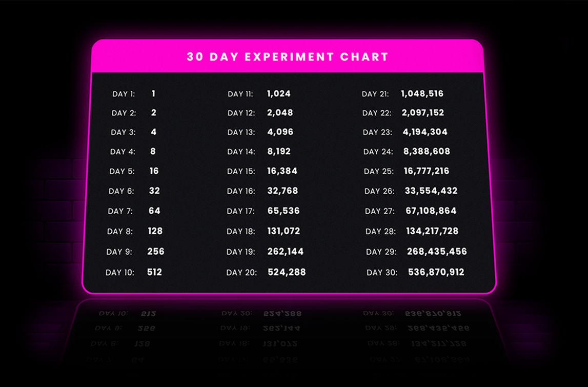Select the Day 8 value 128
Image resolution: width=588 pixels, height=387 pixels.
[155, 231]
